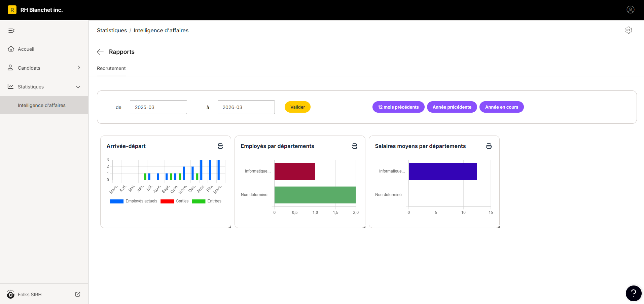Open the user profile icon
This screenshot has width=644, height=304.
click(630, 10)
